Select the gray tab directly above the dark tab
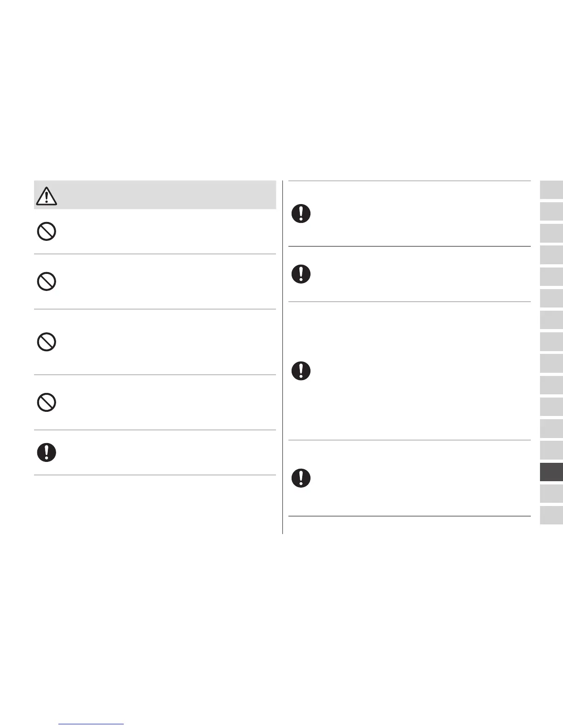The image size is (563, 728). click(x=552, y=450)
